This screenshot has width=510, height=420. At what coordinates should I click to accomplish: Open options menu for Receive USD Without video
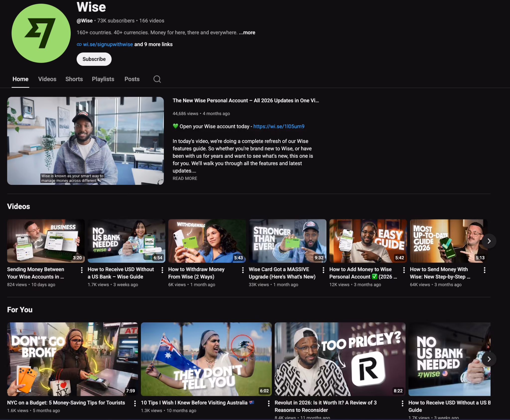click(162, 270)
